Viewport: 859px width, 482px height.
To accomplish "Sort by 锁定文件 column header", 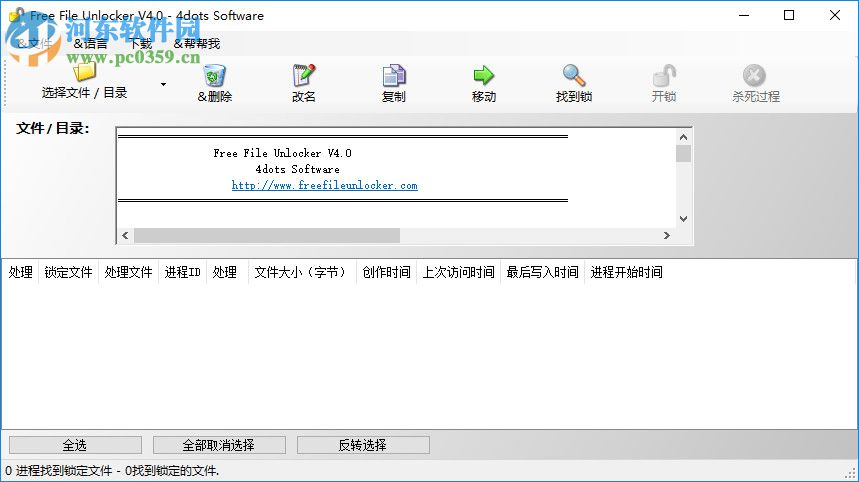I will tap(68, 272).
